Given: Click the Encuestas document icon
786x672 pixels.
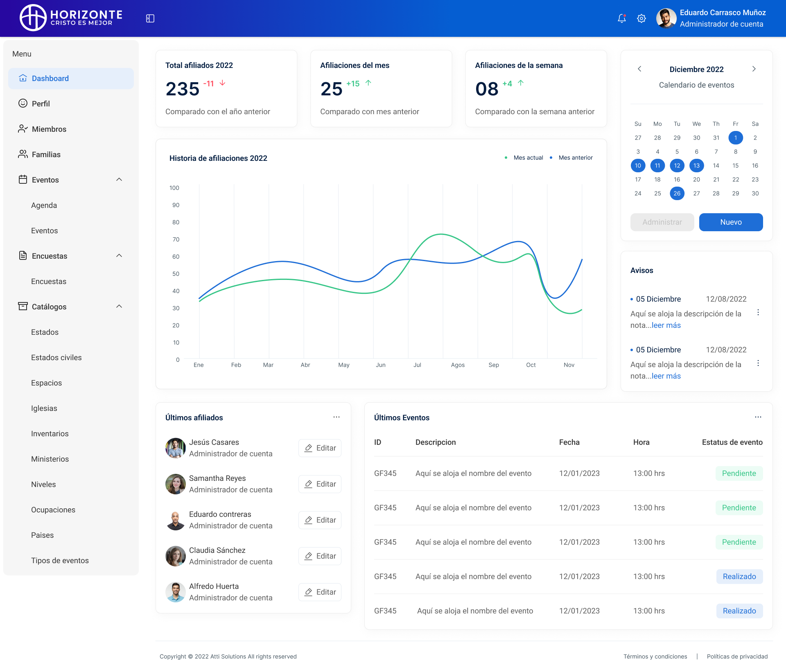Looking at the screenshot, I should click(x=23, y=256).
